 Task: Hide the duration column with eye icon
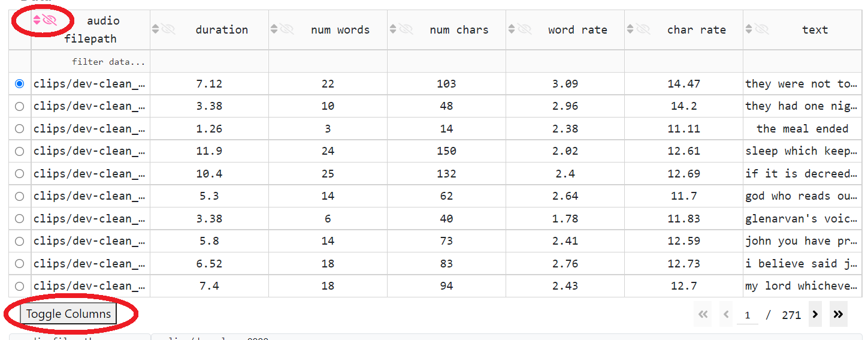[x=168, y=29]
